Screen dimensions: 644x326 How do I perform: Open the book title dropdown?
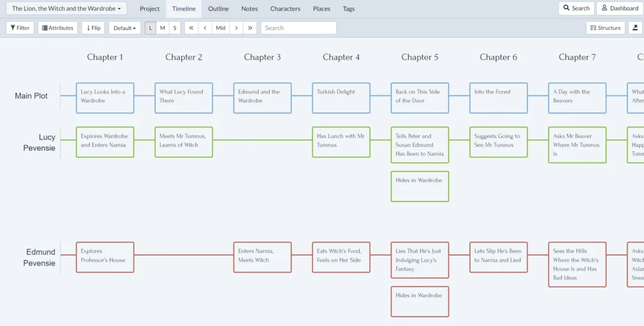(x=67, y=8)
